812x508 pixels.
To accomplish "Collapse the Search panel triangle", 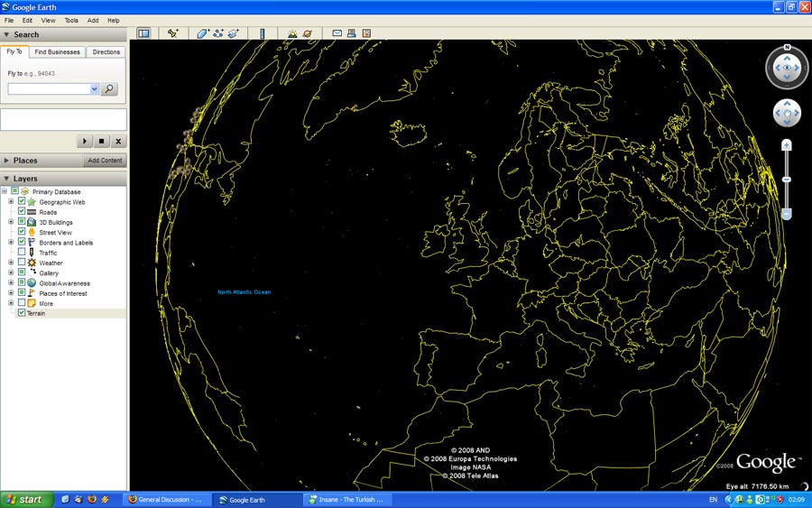I will point(6,34).
